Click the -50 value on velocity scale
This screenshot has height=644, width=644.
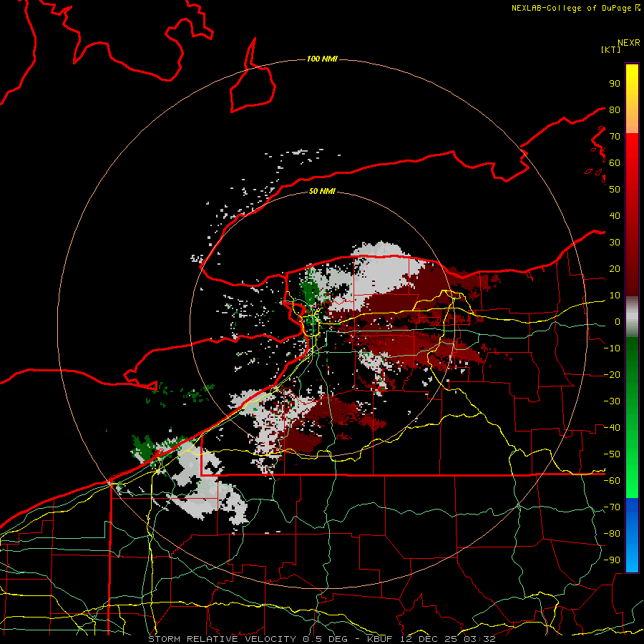[612, 454]
